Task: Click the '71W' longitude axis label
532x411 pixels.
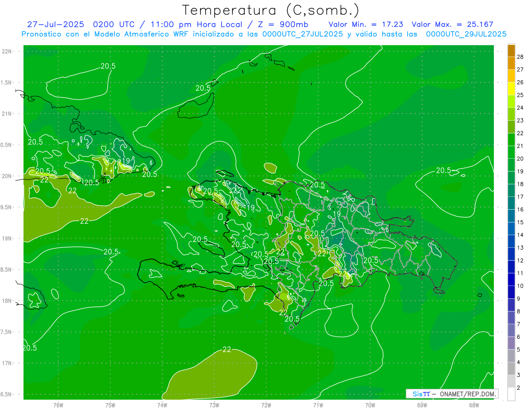Action: coord(318,405)
